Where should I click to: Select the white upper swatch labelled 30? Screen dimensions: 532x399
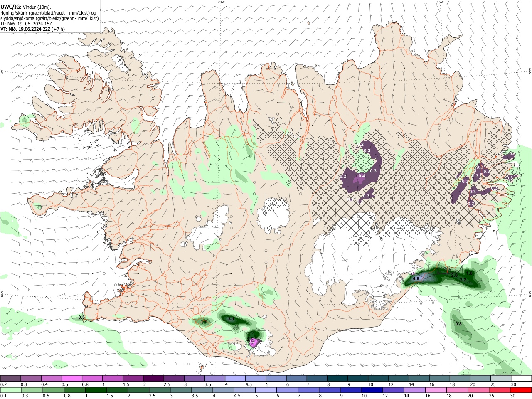coord(521,379)
